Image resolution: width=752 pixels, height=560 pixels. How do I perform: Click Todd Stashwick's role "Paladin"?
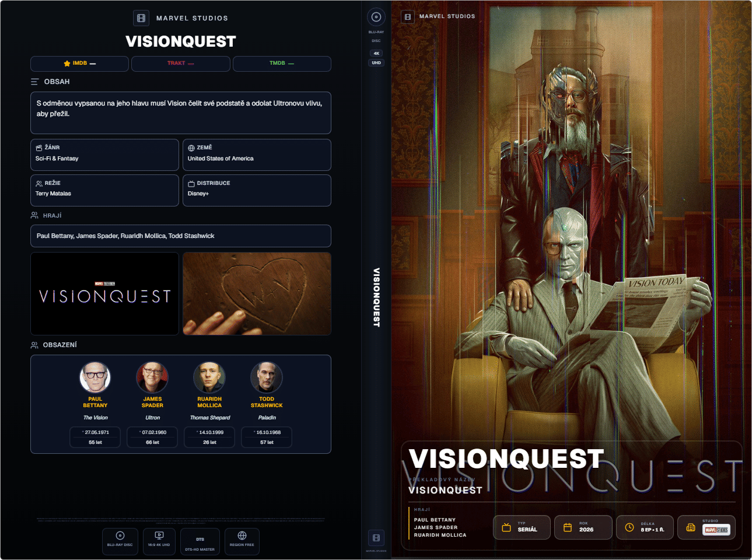[x=267, y=418]
